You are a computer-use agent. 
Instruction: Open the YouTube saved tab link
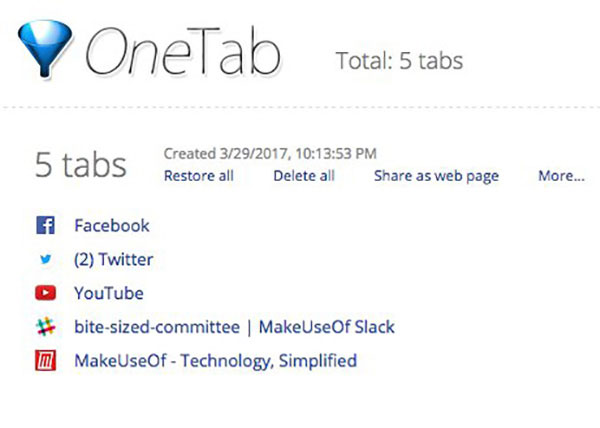pos(109,293)
